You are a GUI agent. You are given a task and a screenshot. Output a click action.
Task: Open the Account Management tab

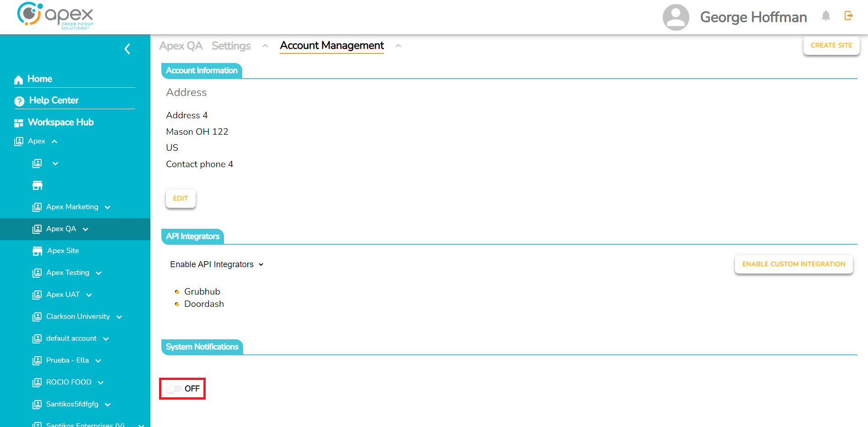pos(332,46)
